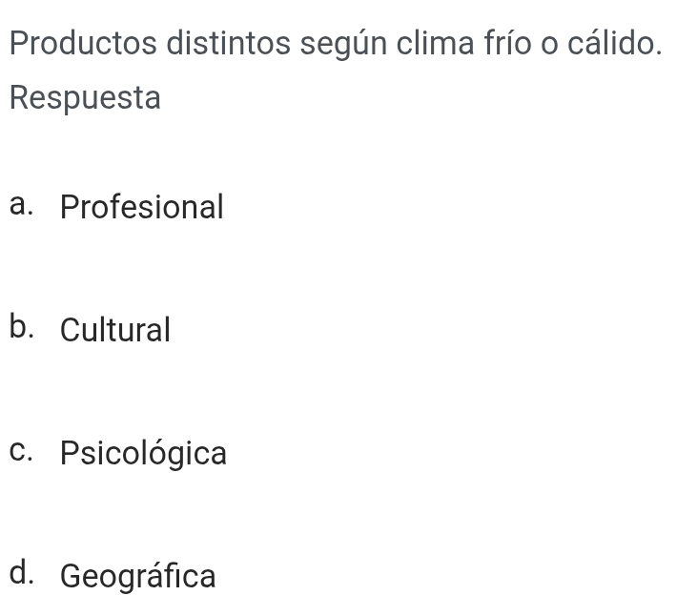Choose the Cultural answer
The height and width of the screenshot is (616, 677).
[x=115, y=330]
